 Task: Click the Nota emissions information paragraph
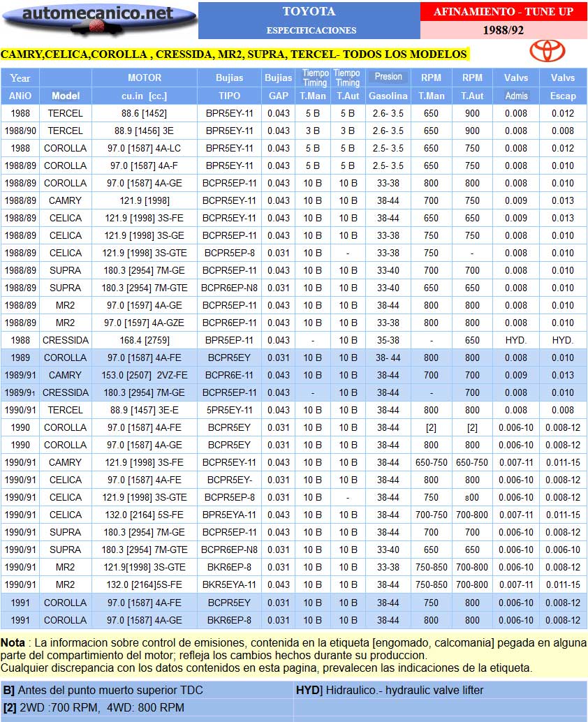click(294, 655)
